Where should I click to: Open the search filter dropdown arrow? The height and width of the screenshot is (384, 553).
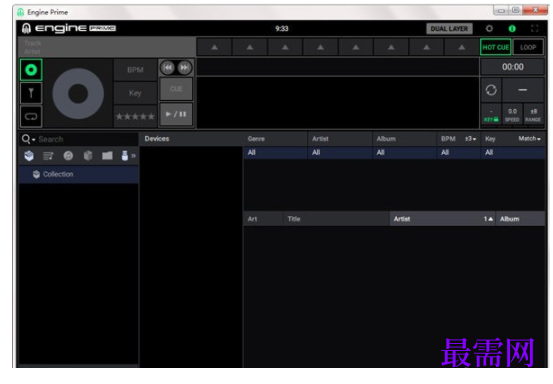[34, 140]
